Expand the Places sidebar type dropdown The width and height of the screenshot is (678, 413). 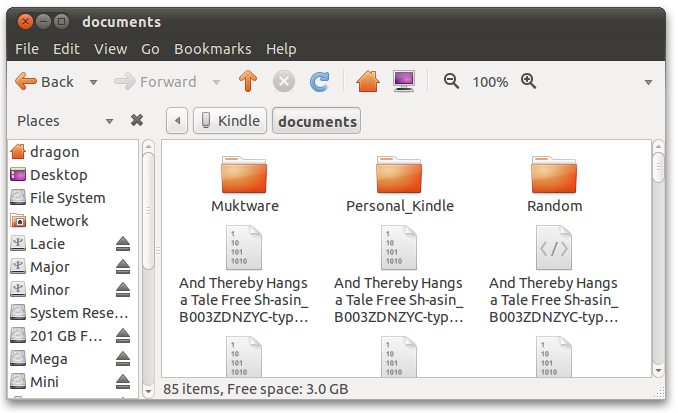coord(110,121)
